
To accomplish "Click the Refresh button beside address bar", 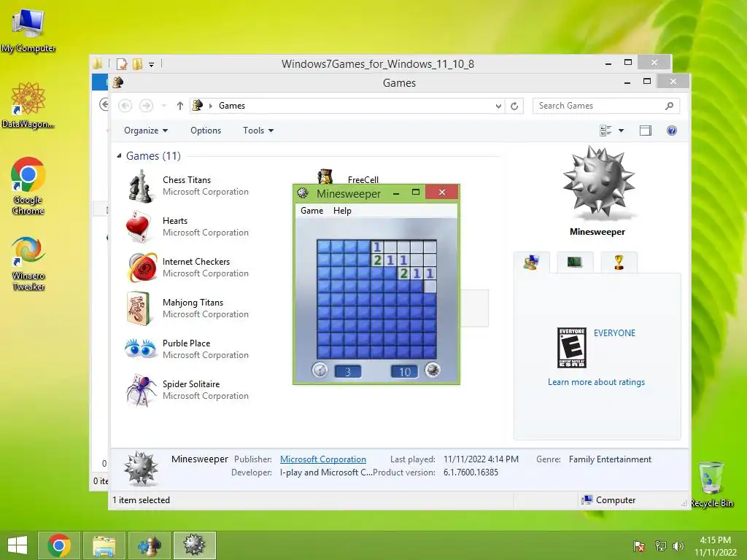I will tap(514, 106).
